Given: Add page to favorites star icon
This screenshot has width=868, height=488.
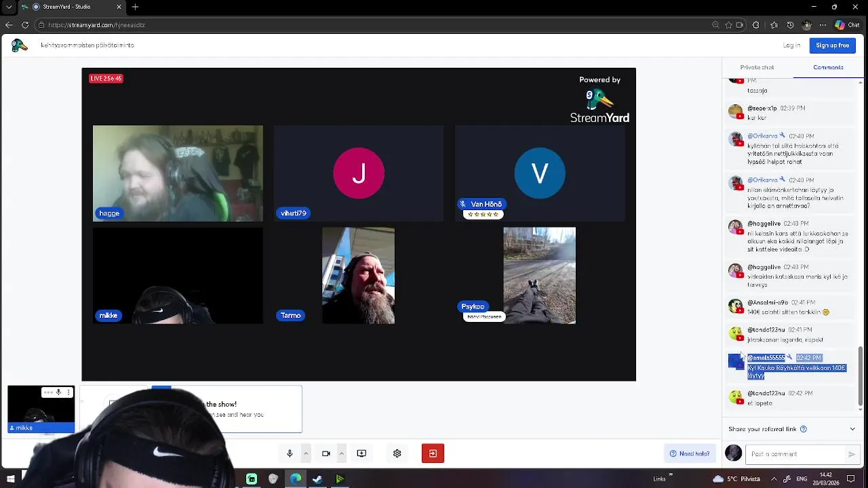Looking at the screenshot, I should coord(728,25).
